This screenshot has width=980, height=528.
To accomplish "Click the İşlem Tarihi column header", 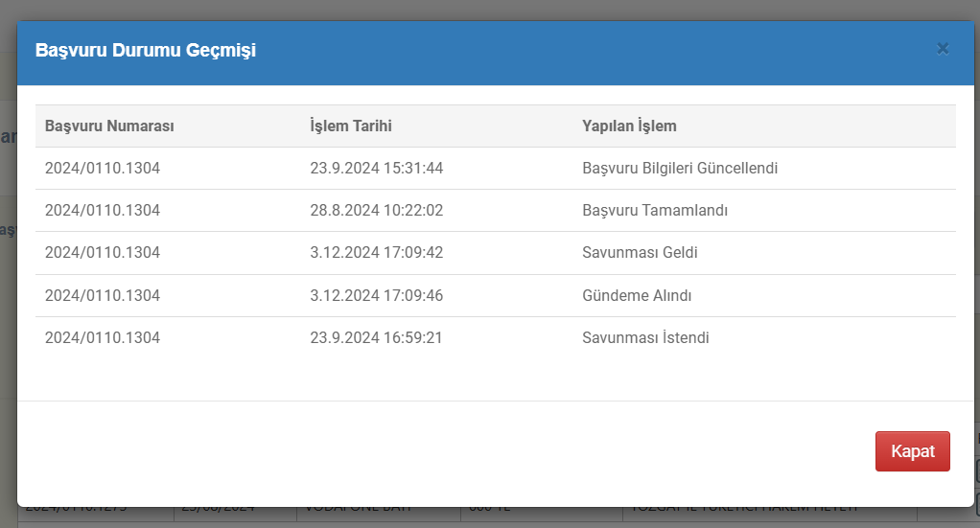I will pos(351,126).
